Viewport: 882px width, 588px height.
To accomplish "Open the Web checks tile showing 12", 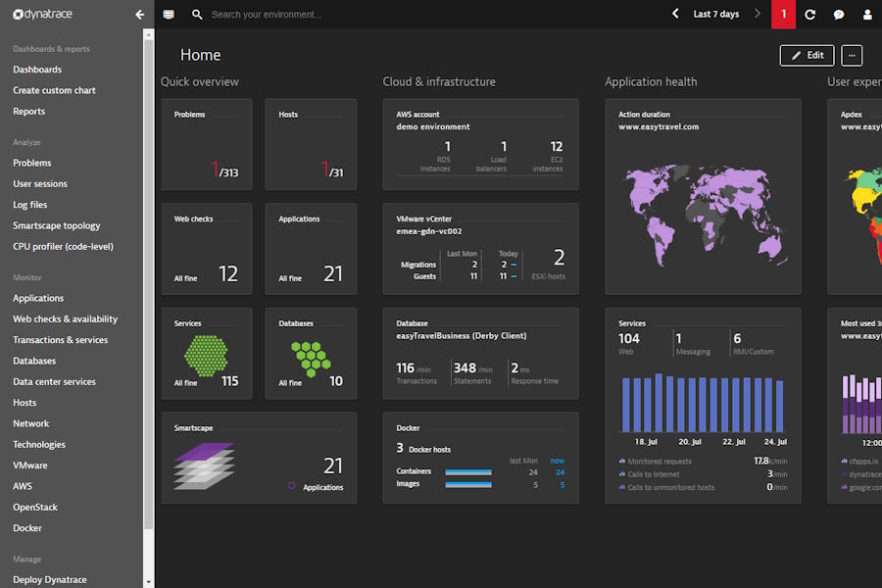I will [207, 249].
